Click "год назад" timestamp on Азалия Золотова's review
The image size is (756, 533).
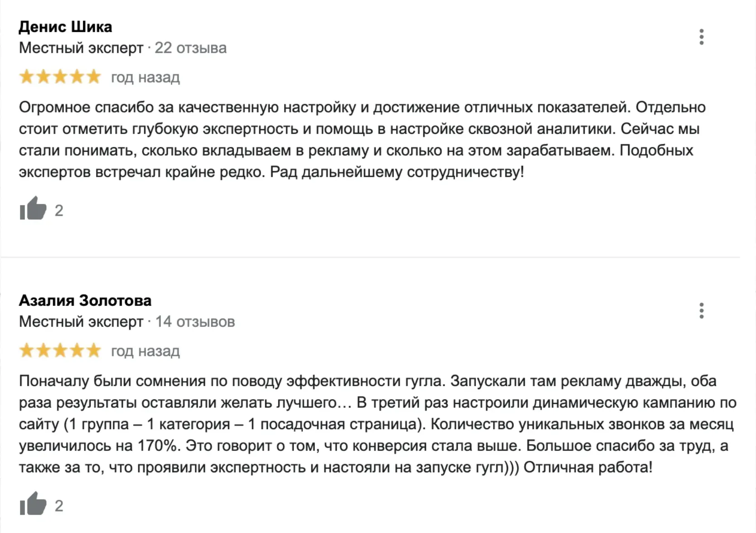(x=145, y=351)
